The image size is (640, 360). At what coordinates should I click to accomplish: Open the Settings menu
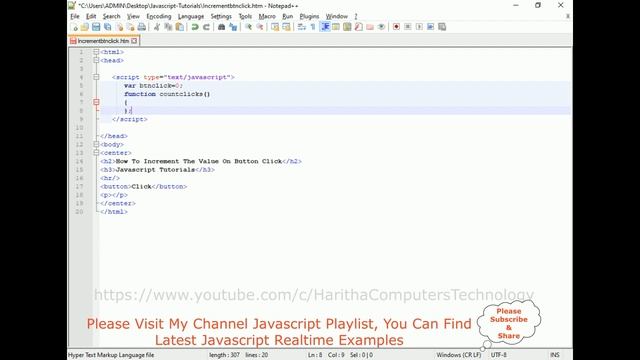(x=221, y=16)
